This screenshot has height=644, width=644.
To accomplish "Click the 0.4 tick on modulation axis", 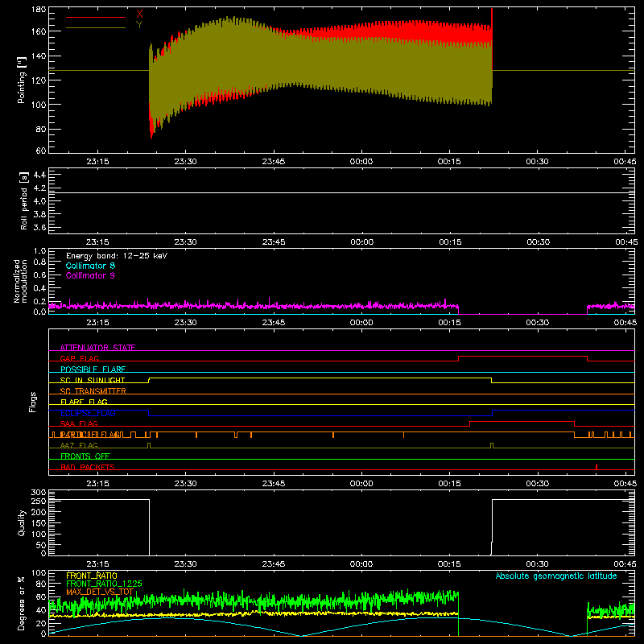I will (x=39, y=288).
